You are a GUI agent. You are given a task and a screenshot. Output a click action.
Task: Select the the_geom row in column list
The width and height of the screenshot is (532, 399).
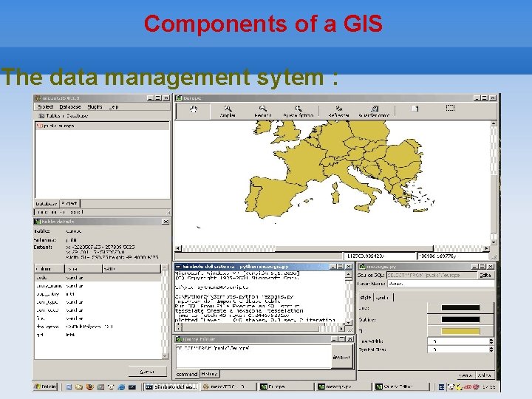[98, 327]
